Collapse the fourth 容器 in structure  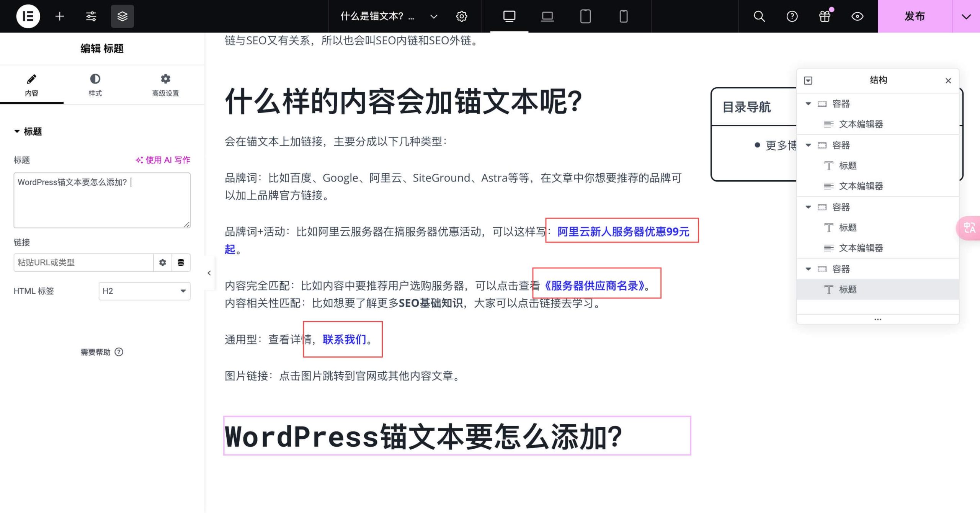point(808,269)
